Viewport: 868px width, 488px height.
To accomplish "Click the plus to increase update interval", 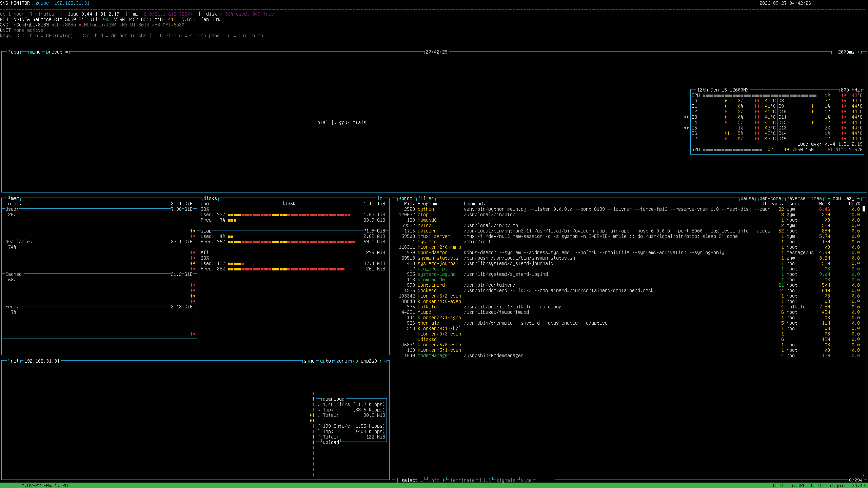I will click(859, 52).
